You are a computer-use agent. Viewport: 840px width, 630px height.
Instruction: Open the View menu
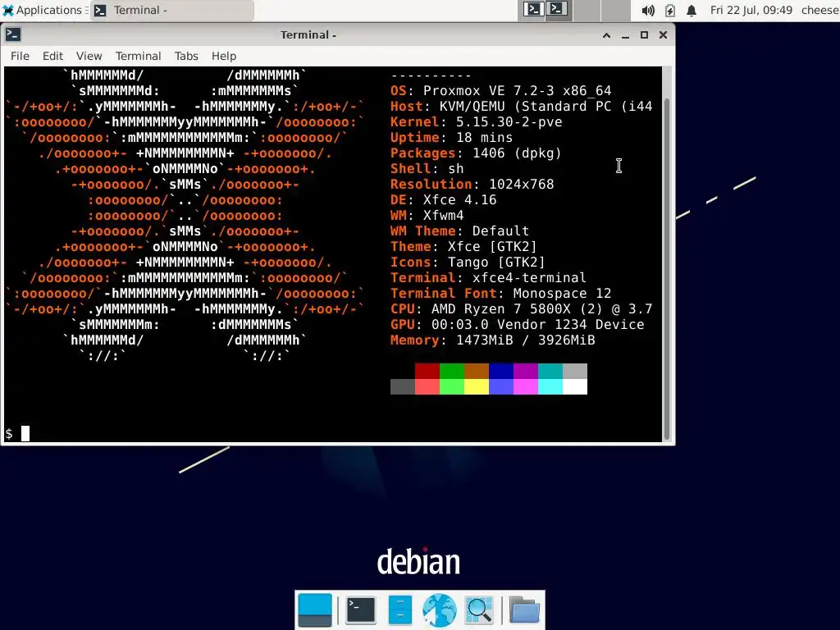[89, 56]
